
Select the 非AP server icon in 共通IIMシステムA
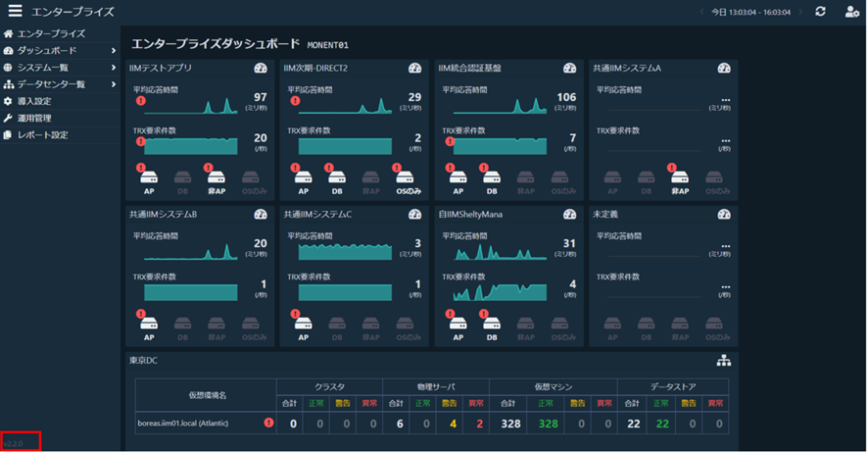click(680, 177)
